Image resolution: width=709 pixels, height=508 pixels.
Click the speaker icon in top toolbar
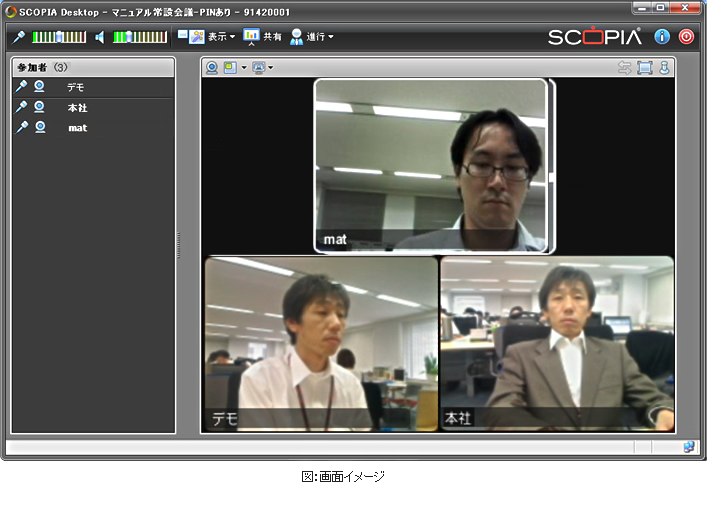pos(100,37)
